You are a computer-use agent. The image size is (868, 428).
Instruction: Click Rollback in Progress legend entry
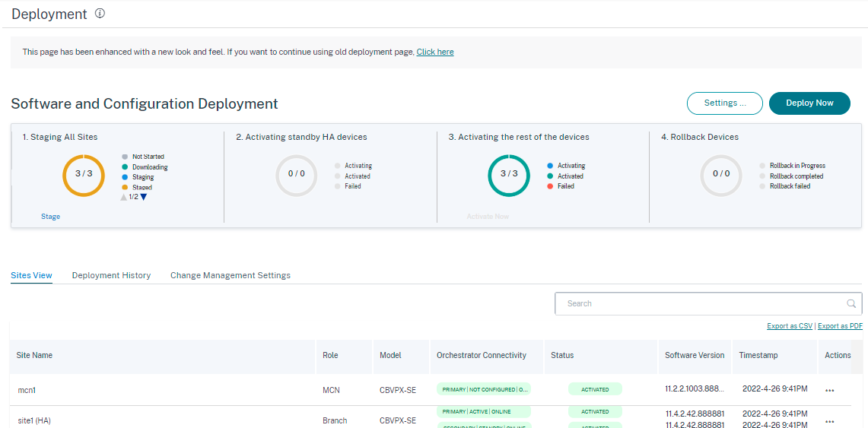793,165
